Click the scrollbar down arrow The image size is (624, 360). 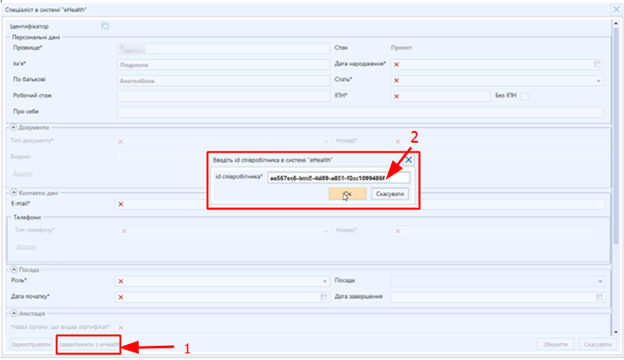[616, 332]
